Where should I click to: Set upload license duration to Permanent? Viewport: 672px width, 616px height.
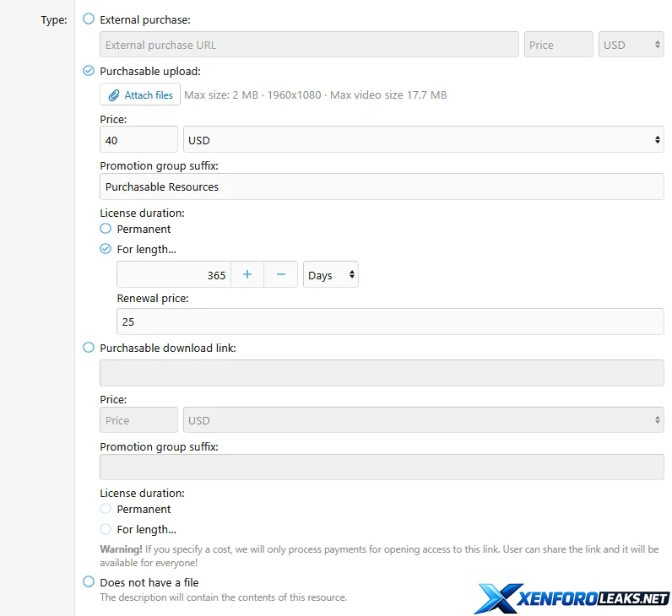(106, 229)
